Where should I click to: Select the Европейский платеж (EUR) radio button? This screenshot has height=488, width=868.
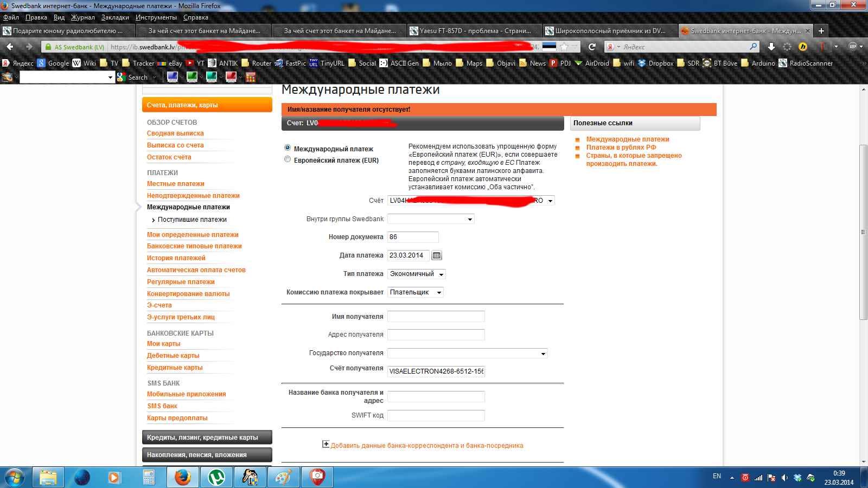[x=288, y=159]
